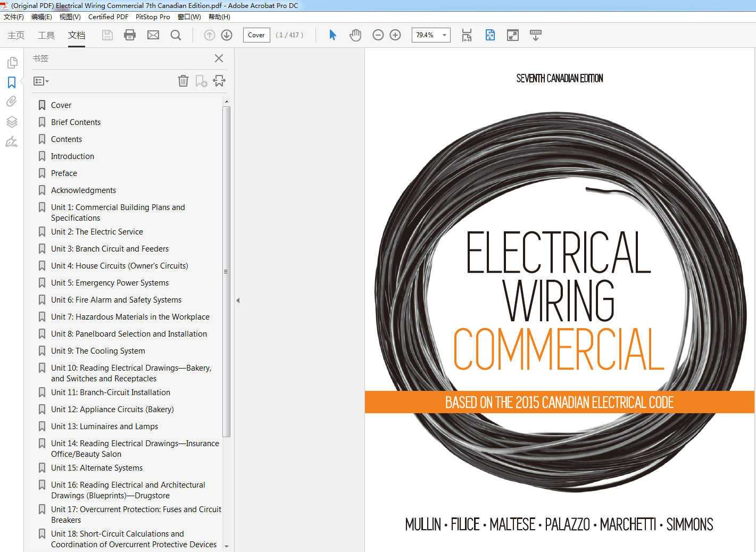
Task: Enter full screen mode icon
Action: click(513, 35)
